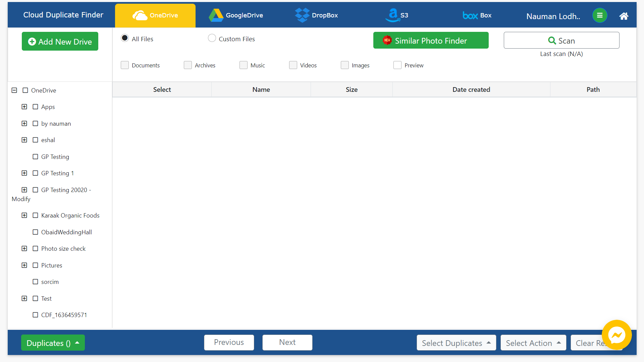Click the Dropbox logo icon
Viewport: 644px width, 362px height.
302,15
